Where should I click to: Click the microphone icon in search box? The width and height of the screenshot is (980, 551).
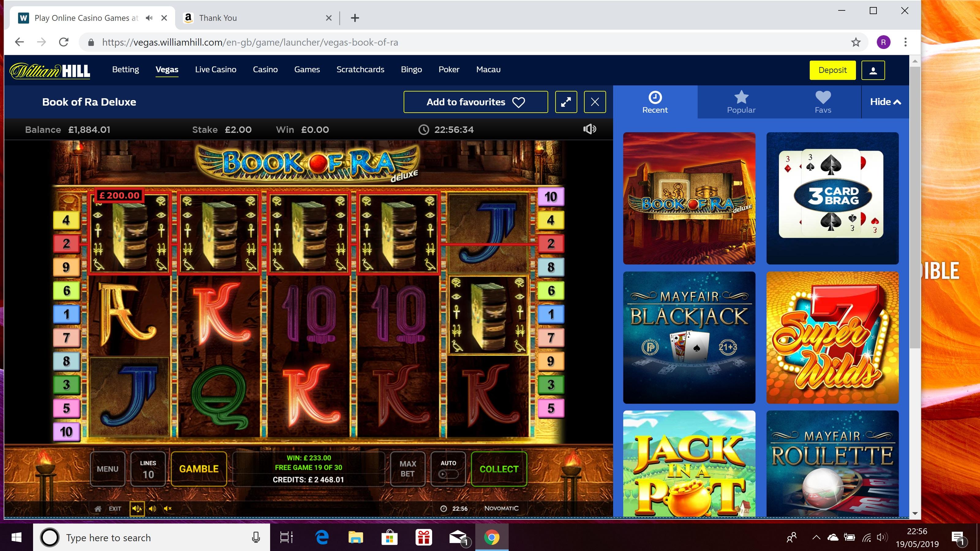click(x=256, y=537)
